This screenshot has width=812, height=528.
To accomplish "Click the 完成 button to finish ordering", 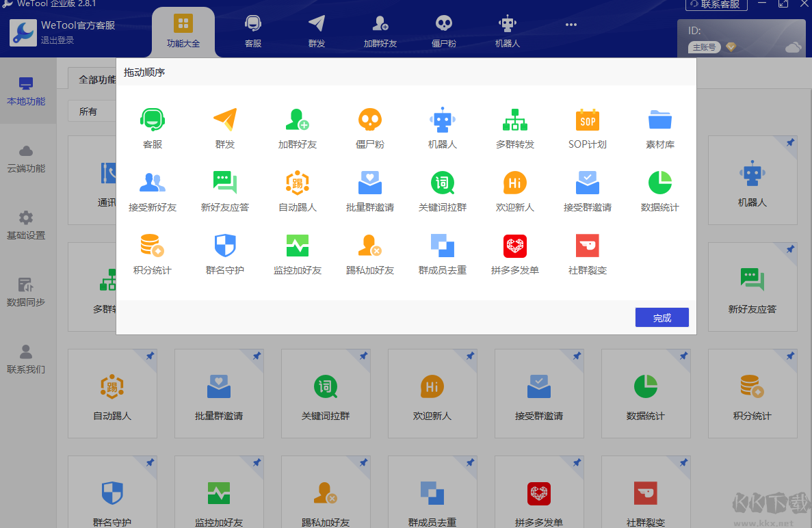I will (661, 317).
